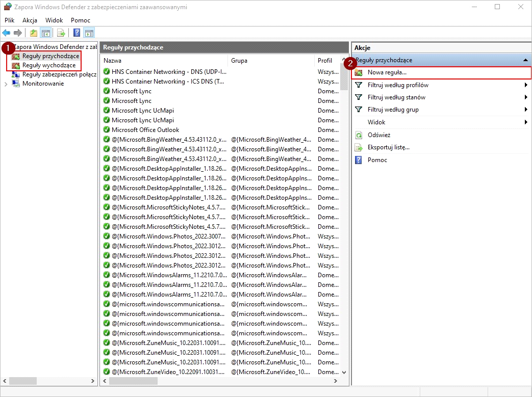Expand the Monitorowanie tree node
This screenshot has height=397, width=532.
click(6, 84)
